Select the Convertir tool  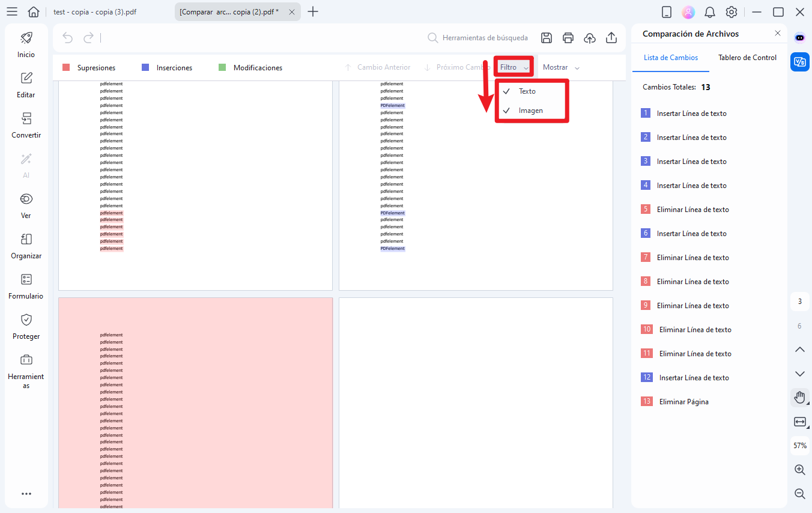click(26, 125)
